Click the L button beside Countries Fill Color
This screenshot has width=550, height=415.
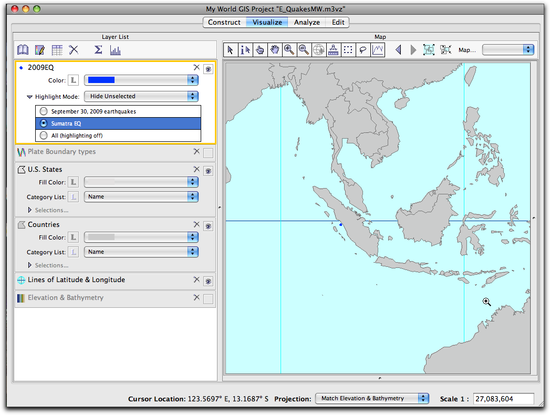73,237
